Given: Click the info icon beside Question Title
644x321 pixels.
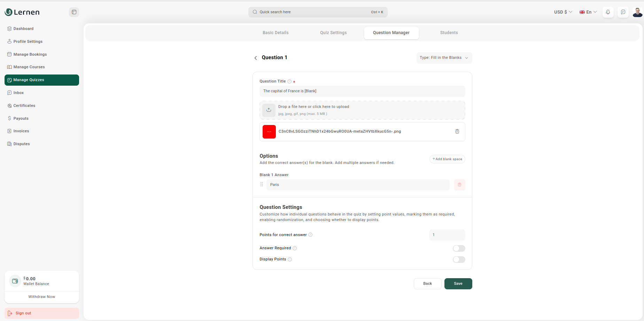Looking at the screenshot, I should click(289, 81).
